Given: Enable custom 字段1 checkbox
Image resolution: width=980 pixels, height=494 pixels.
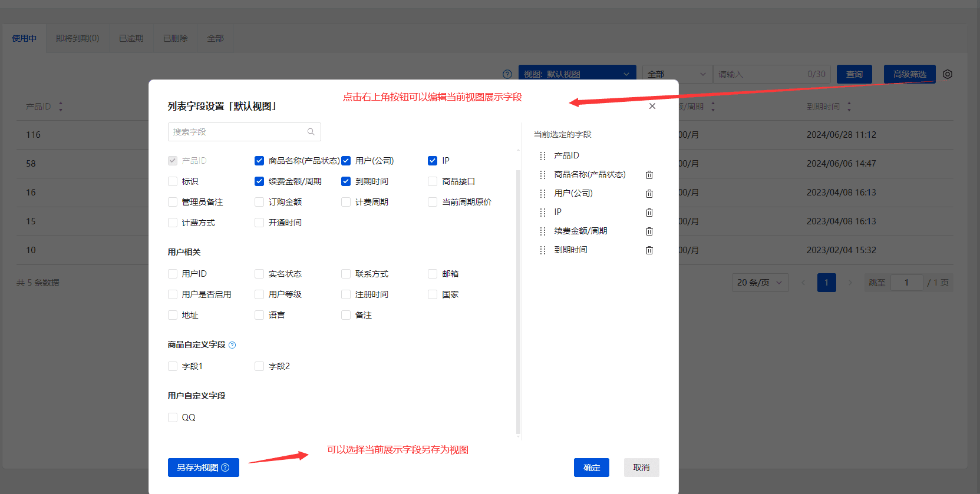Looking at the screenshot, I should coord(173,366).
